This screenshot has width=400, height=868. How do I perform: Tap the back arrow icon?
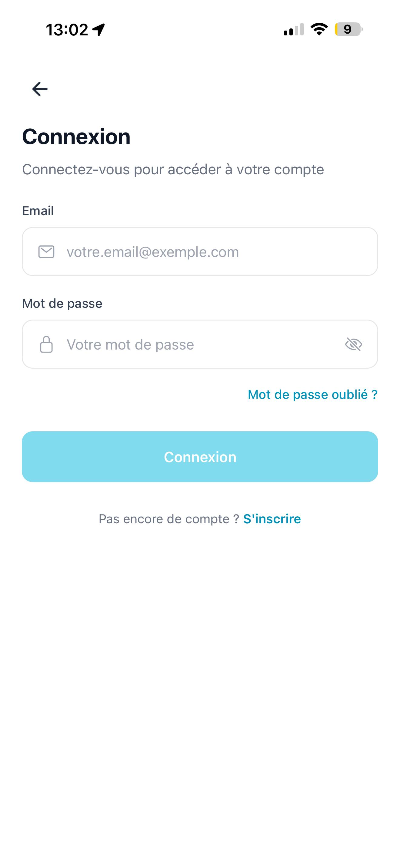point(40,89)
